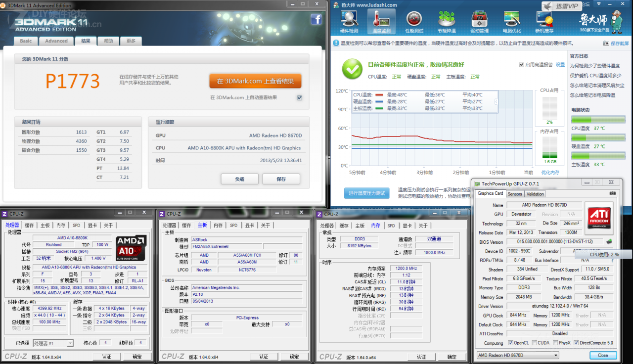The width and height of the screenshot is (633, 364).
Task: Click the BIOS save chip icon in GPU-Z
Action: [609, 242]
